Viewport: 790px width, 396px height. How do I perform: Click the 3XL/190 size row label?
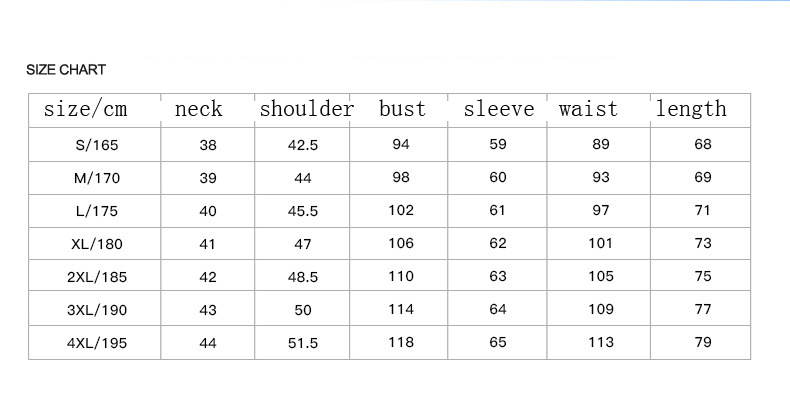point(97,310)
